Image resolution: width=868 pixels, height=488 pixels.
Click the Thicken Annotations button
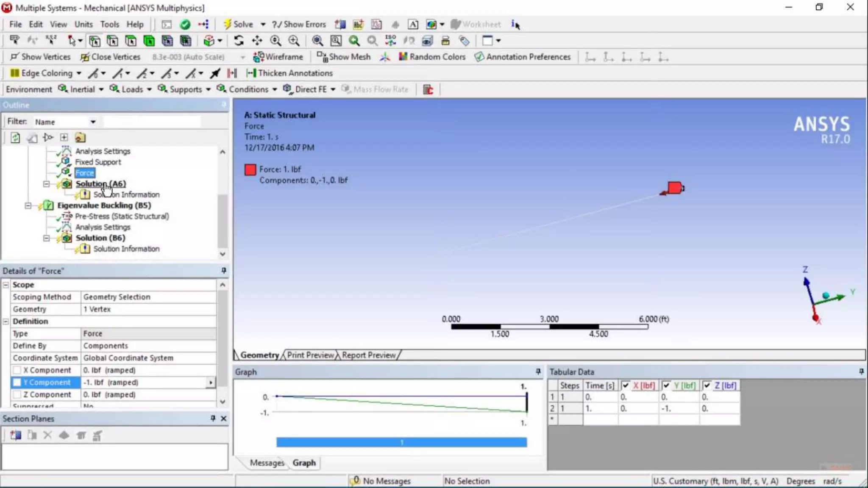click(289, 73)
